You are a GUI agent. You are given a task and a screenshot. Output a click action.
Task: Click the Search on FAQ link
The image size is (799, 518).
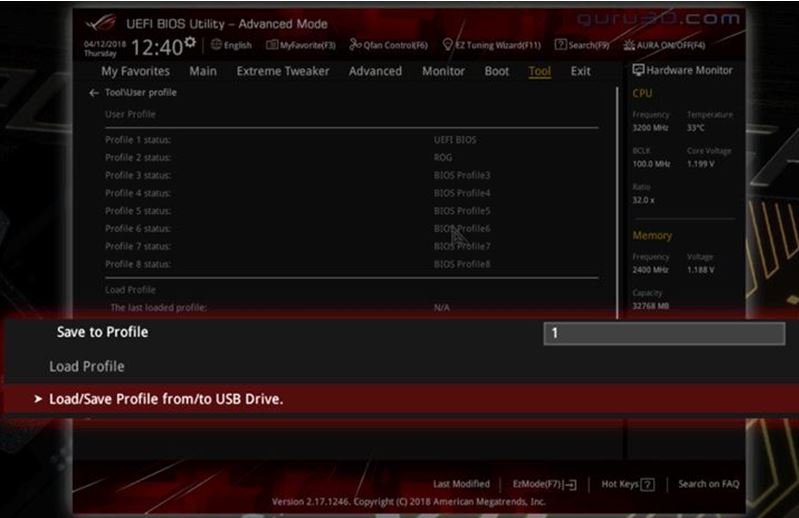[x=708, y=484]
